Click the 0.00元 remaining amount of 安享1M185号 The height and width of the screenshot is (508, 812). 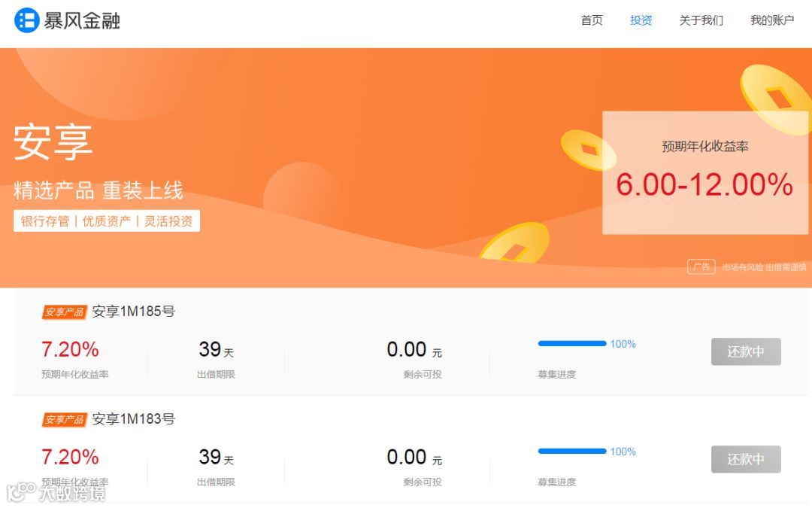[414, 350]
